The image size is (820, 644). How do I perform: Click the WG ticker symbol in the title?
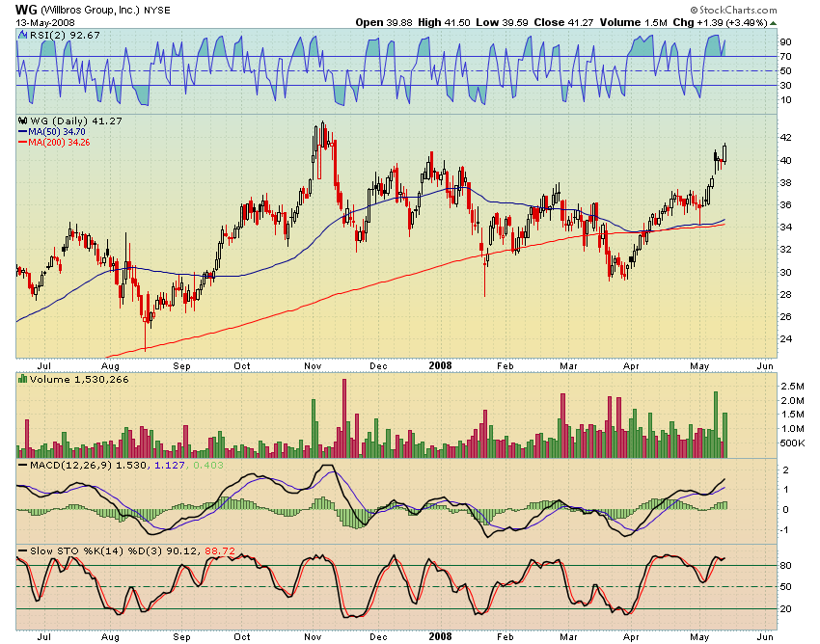pos(26,10)
